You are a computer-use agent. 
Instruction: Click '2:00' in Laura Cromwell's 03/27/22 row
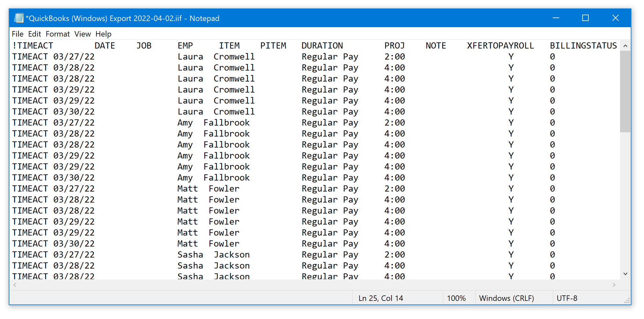tap(395, 57)
